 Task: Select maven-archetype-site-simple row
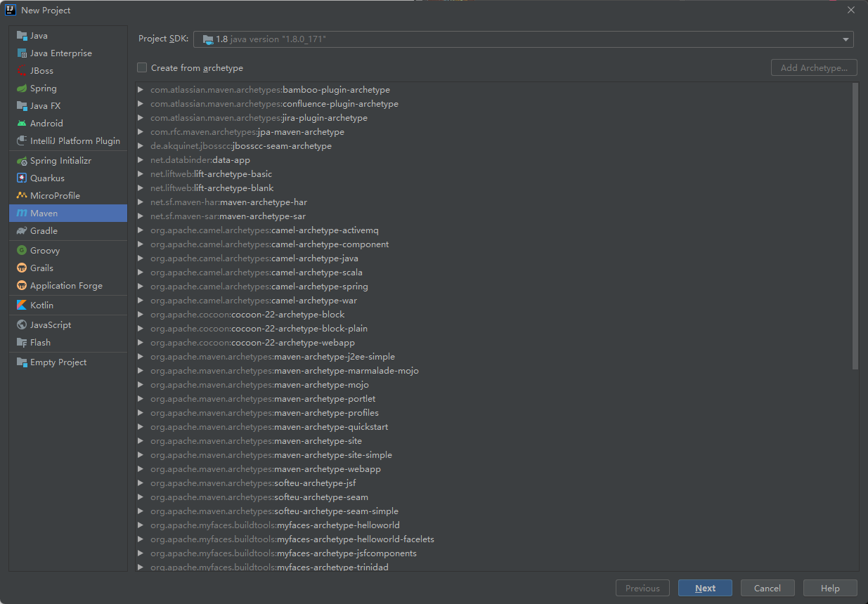click(x=493, y=455)
